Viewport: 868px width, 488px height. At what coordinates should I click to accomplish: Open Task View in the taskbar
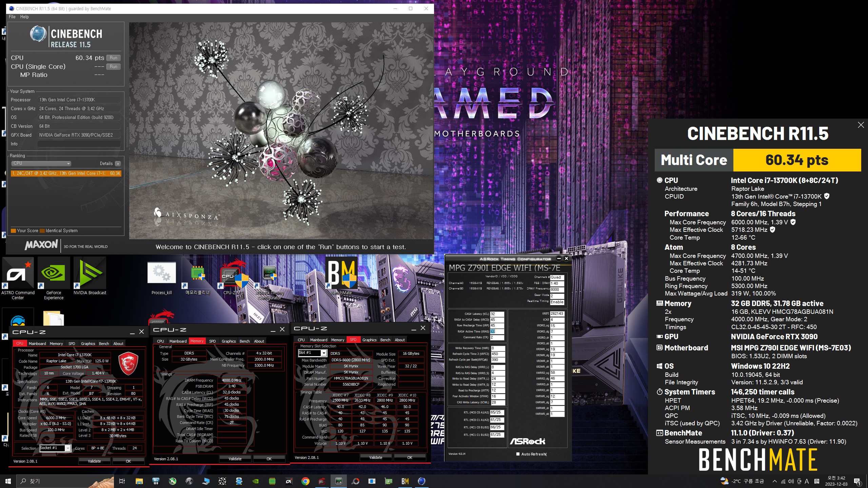(x=122, y=481)
